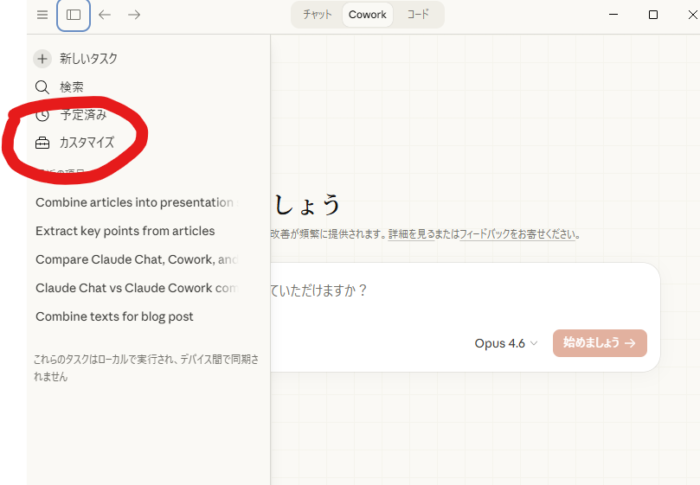Go forward with the right arrow

click(134, 15)
